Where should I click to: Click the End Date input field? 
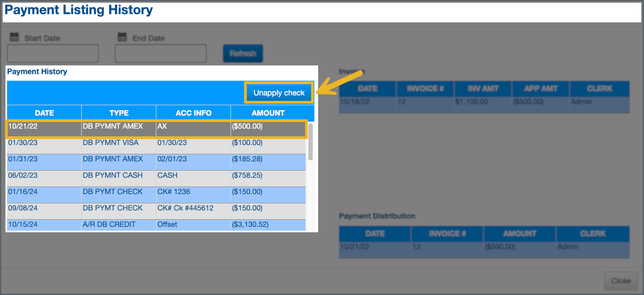(161, 53)
